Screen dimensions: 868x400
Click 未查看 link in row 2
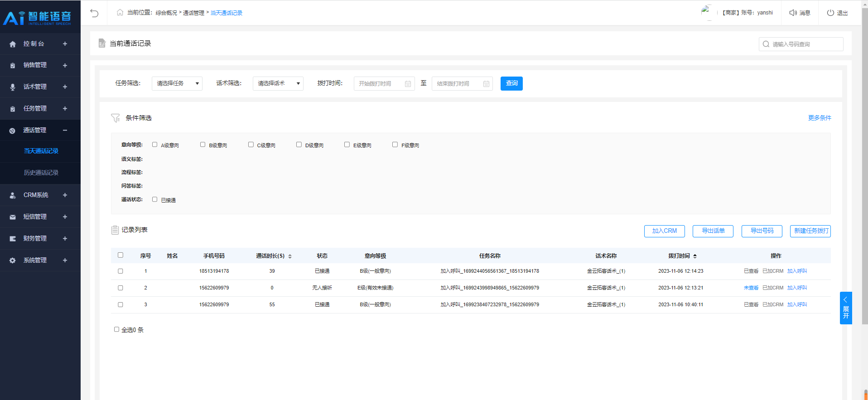pyautogui.click(x=751, y=288)
